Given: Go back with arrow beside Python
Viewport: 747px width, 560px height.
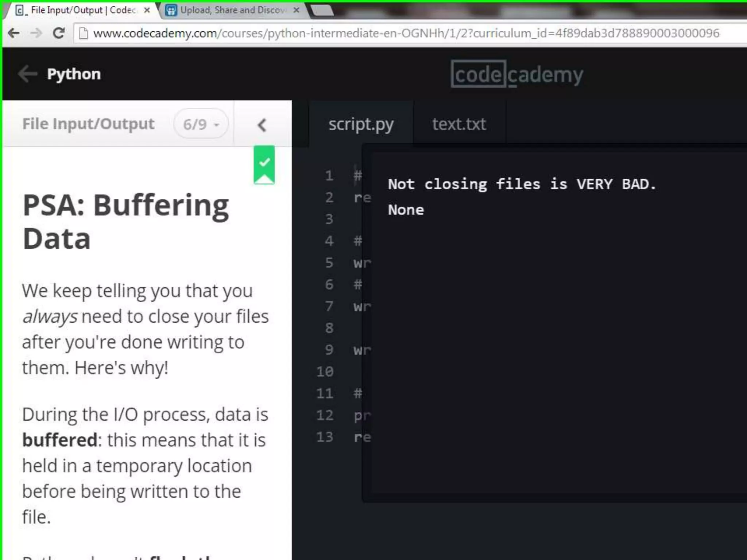Looking at the screenshot, I should coord(28,74).
